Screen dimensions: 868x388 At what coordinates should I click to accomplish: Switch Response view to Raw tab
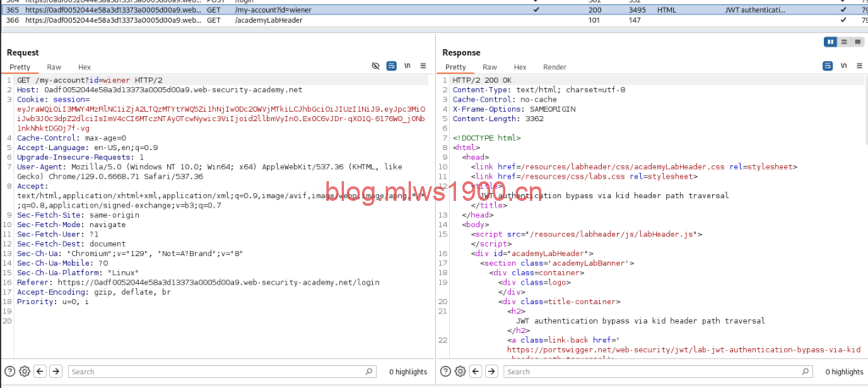pos(490,67)
